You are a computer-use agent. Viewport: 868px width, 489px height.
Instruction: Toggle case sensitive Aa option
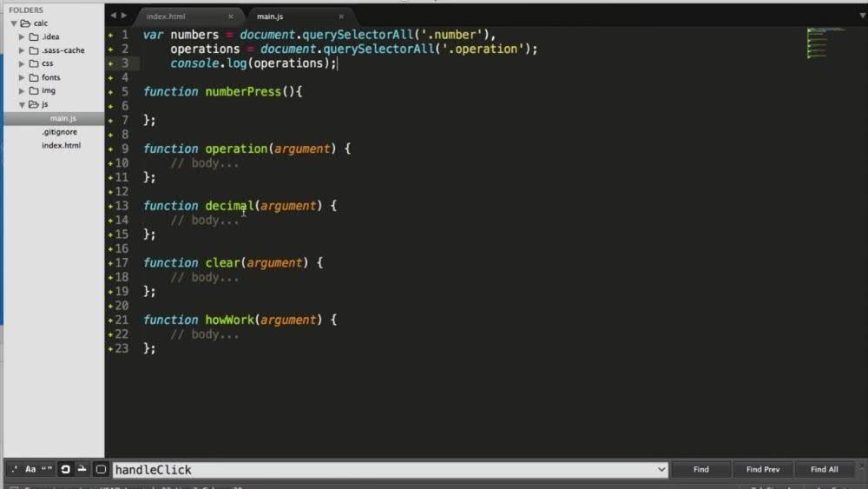coord(30,470)
